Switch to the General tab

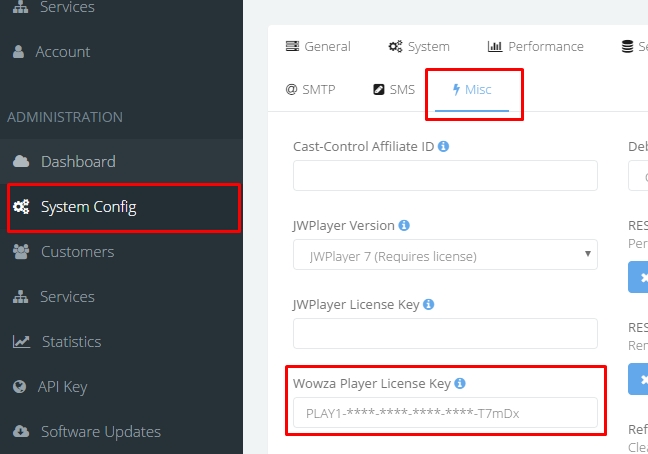[318, 46]
